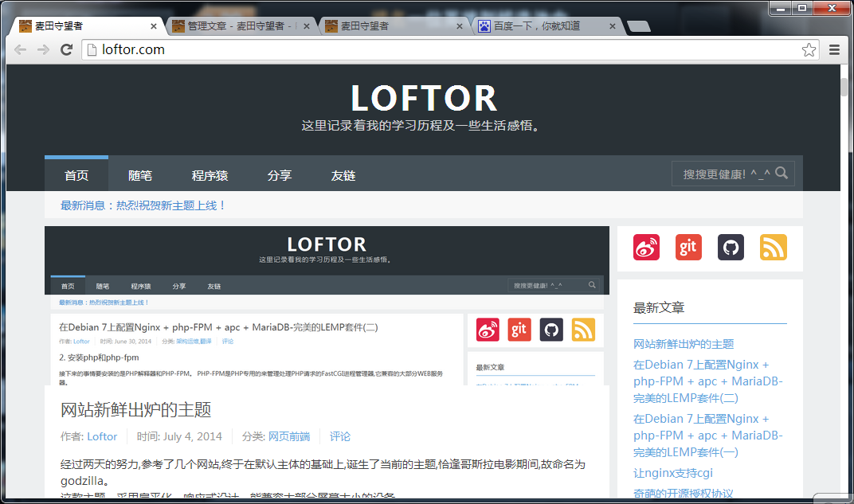Click the red git icon in sidebar
This screenshot has width=854, height=504.
688,247
